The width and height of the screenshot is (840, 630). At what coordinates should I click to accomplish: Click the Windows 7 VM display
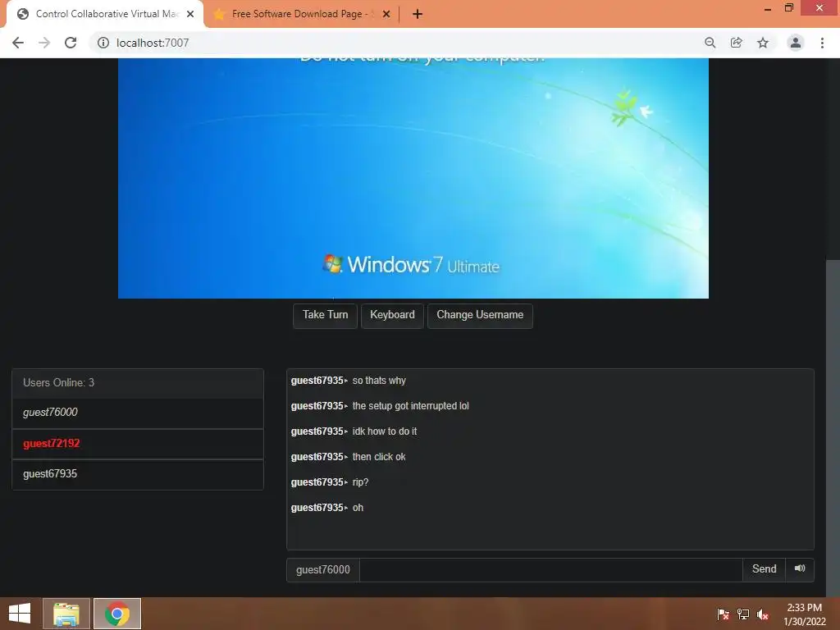413,178
